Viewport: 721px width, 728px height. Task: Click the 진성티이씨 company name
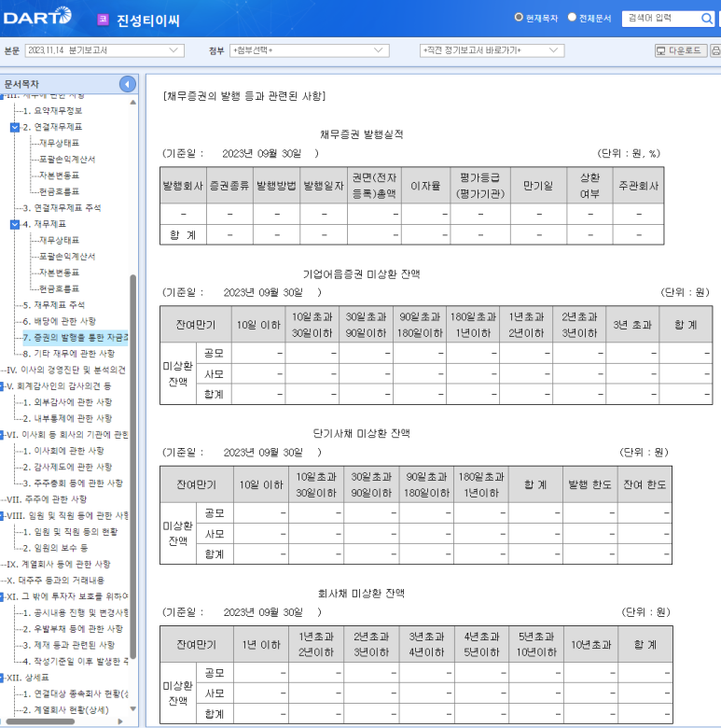148,21
